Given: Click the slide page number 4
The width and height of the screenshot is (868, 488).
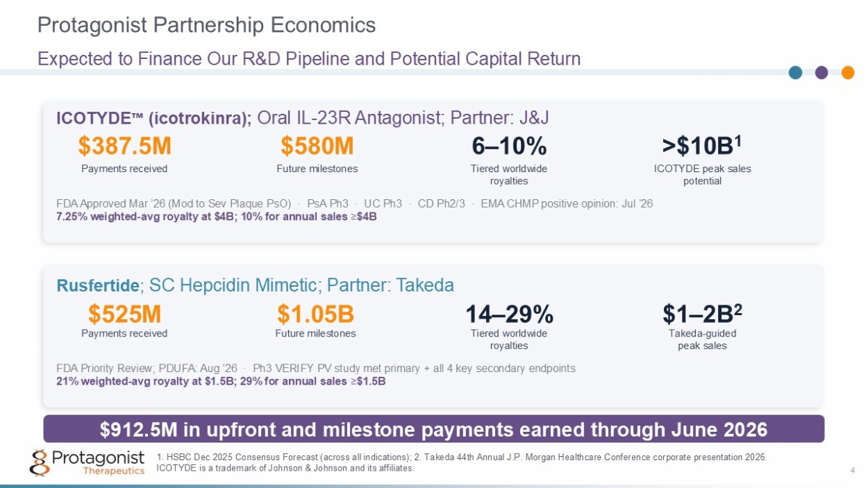Looking at the screenshot, I should point(852,472).
